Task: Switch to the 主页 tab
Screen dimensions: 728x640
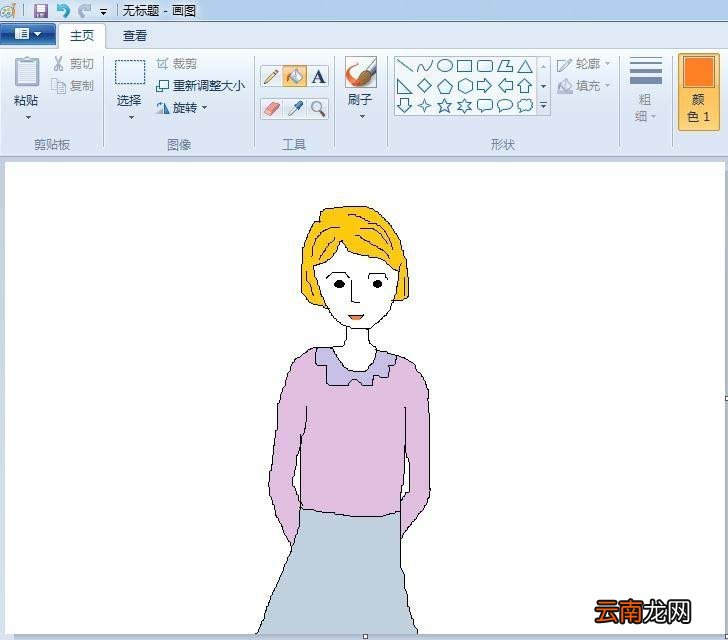Action: pos(82,36)
